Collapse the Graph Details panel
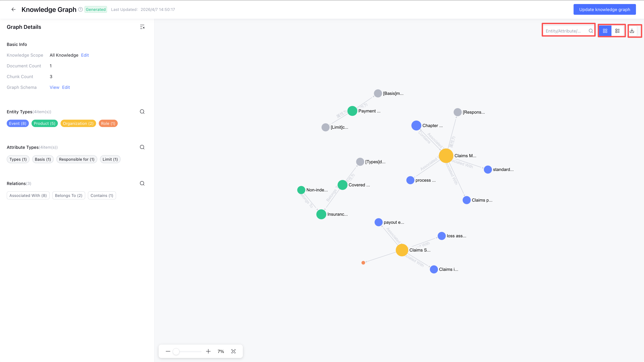Screen dimensions: 644x362 coord(142,27)
